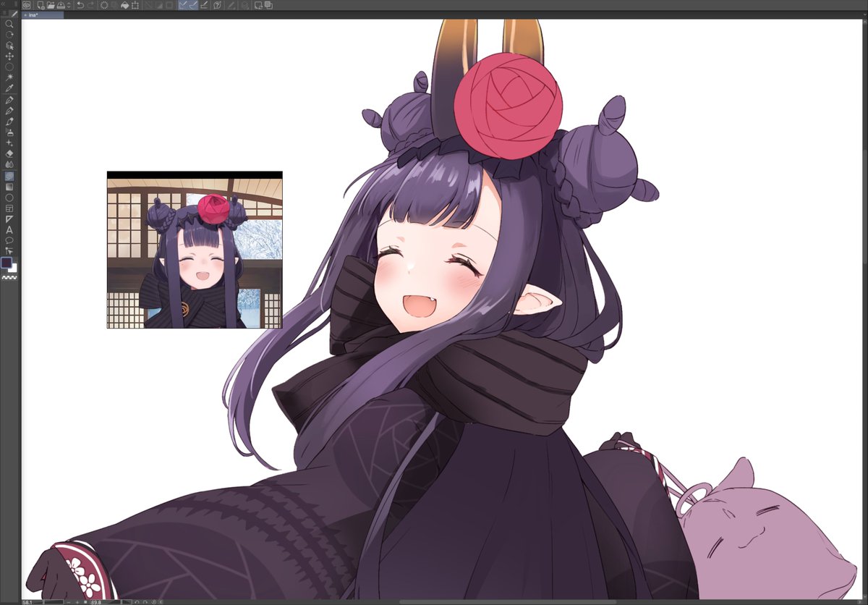The height and width of the screenshot is (605, 868).
Task: Click the rotation angle field 89.8
Action: pos(102,601)
